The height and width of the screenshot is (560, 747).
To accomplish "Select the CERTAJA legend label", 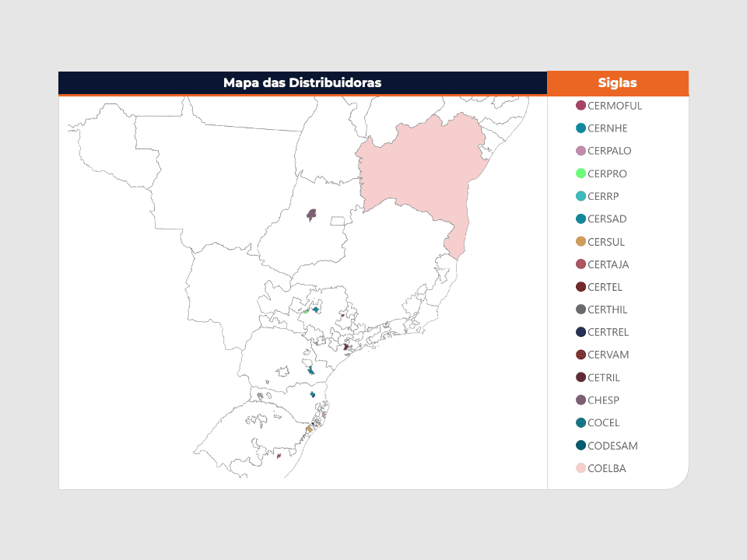I will (608, 264).
